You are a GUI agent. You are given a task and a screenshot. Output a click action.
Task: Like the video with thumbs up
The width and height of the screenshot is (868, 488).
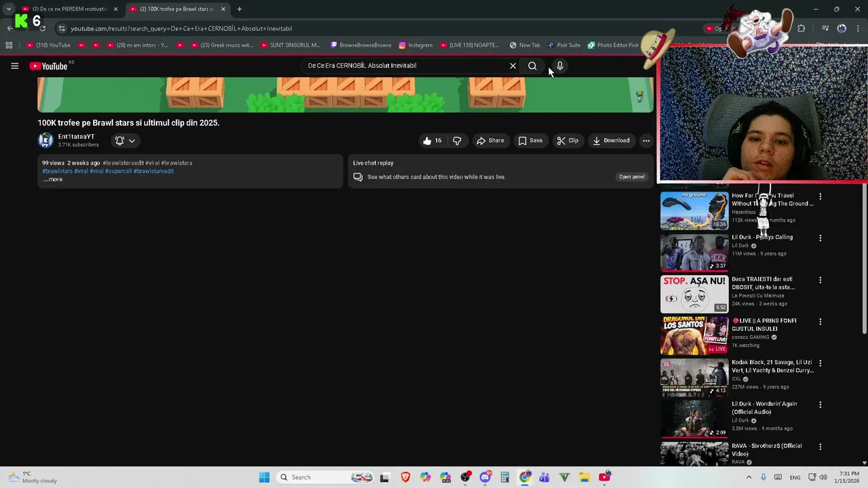coord(433,140)
